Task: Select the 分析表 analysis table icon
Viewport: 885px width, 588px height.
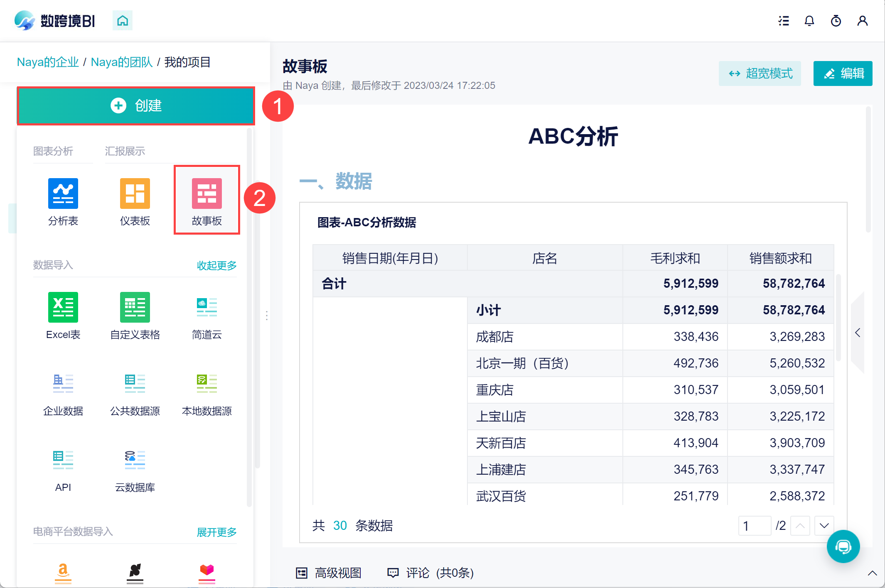Action: point(63,194)
